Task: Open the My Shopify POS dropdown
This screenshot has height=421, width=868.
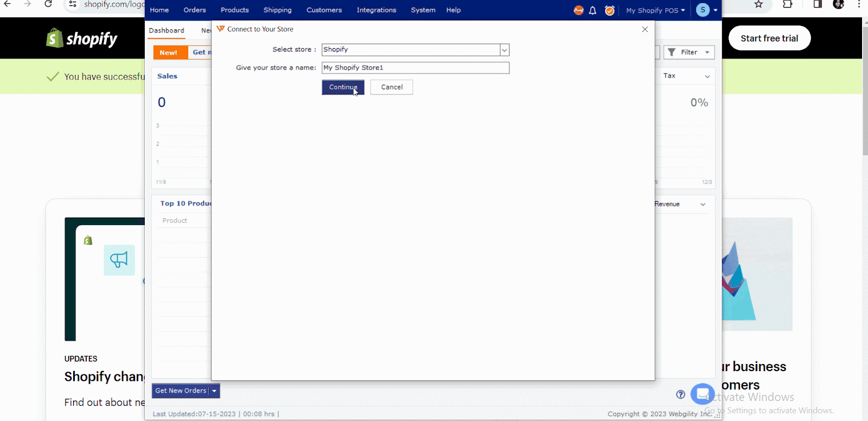Action: click(655, 10)
